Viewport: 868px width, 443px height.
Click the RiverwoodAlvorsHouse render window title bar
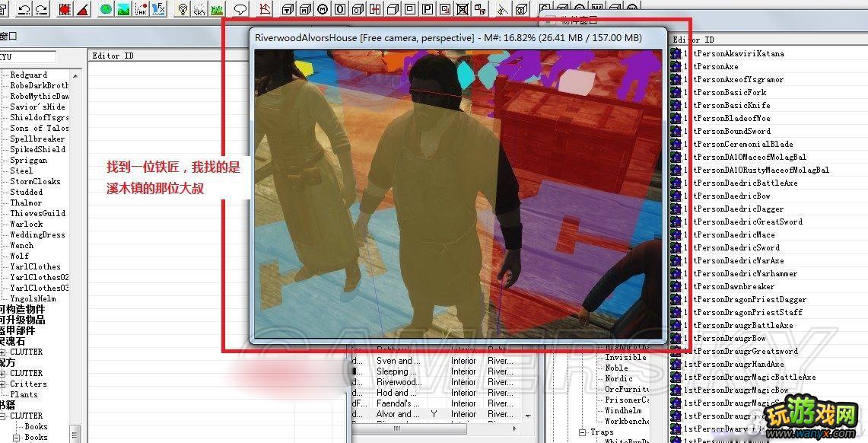(457, 37)
